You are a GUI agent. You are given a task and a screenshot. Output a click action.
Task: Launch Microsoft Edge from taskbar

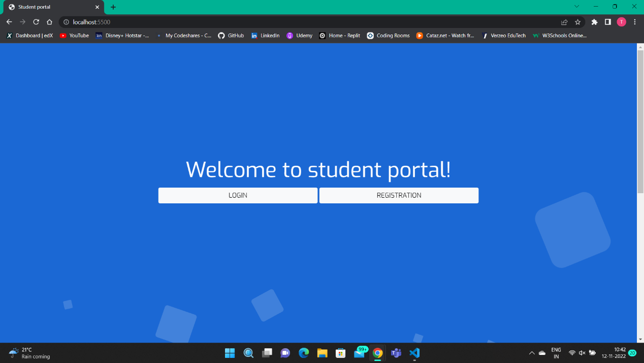304,353
